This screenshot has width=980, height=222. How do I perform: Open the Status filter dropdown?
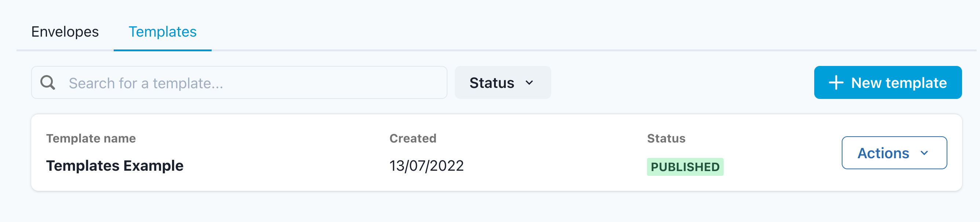(502, 82)
